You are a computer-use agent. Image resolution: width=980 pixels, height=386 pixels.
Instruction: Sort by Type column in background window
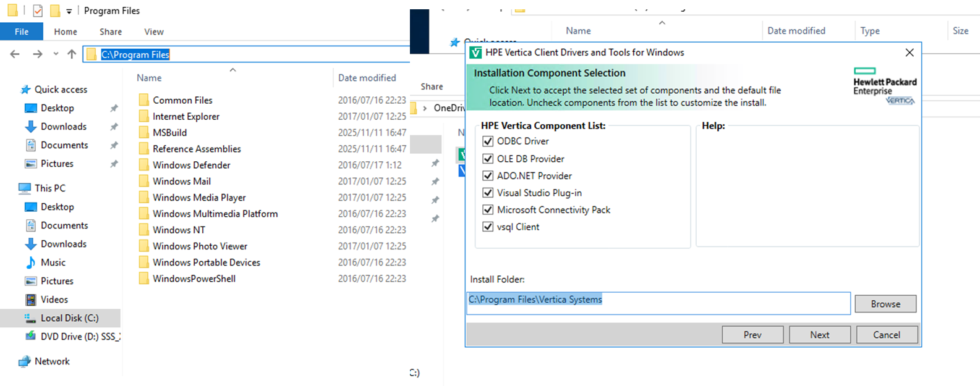(x=870, y=31)
